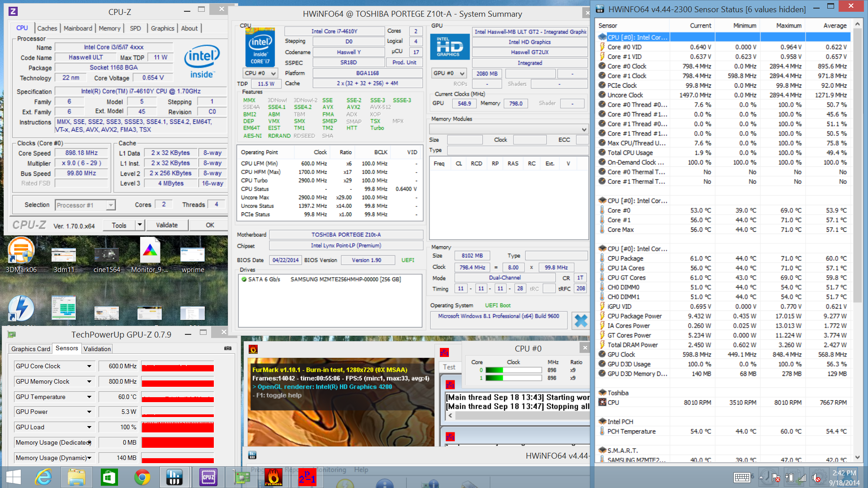The width and height of the screenshot is (868, 488).
Task: Click the Prime95 title bar icon
Action: click(444, 352)
